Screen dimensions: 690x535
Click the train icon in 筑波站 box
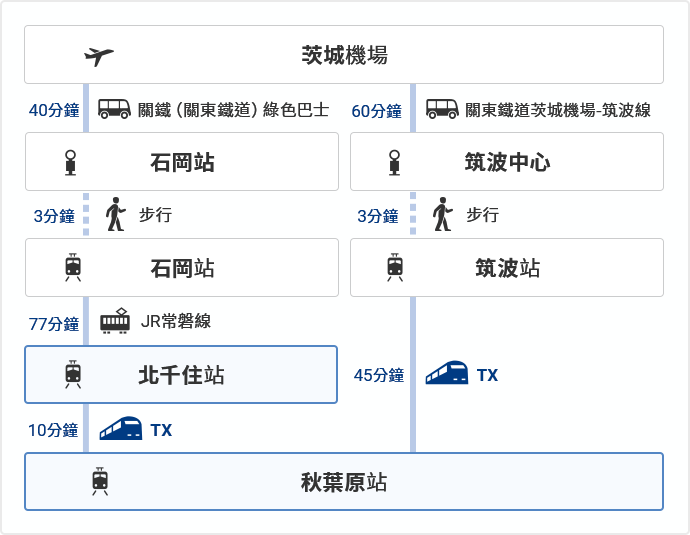[x=395, y=268]
